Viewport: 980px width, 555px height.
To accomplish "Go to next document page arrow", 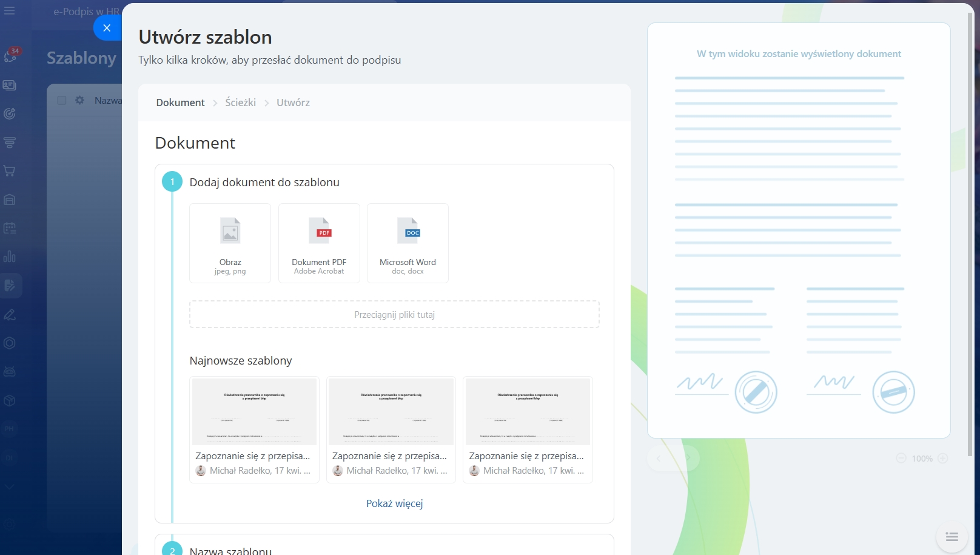I will coord(688,459).
